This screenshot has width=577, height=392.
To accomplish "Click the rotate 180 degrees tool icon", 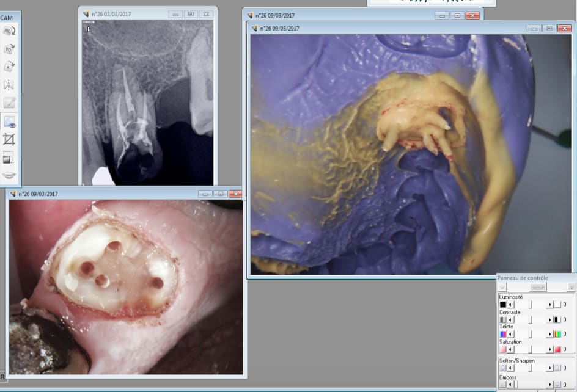I will [x=9, y=31].
